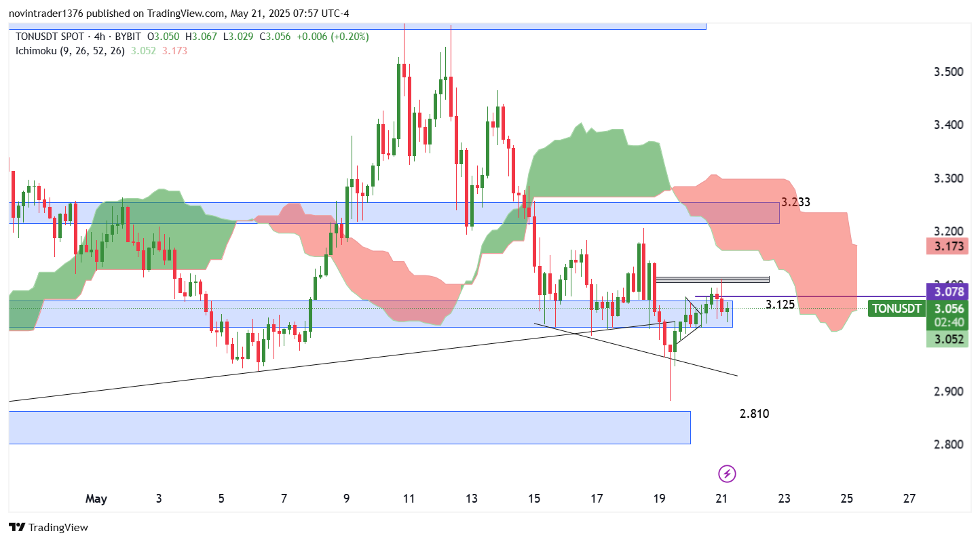Select the bottom blue support zone rectangle
980x542 pixels.
[x=349, y=427]
